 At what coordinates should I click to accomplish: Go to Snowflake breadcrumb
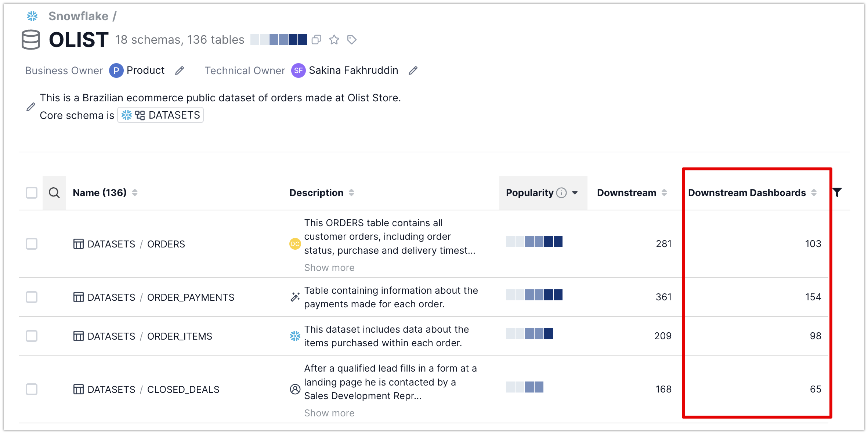coord(78,16)
